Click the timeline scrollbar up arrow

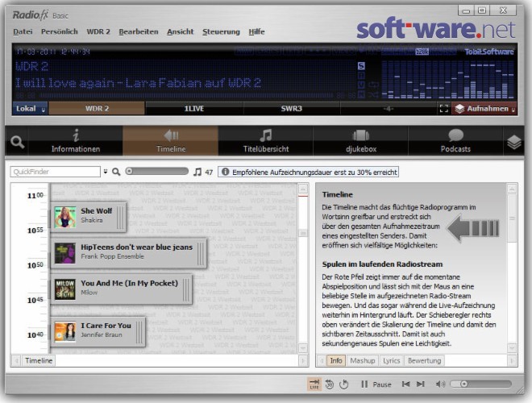303,189
